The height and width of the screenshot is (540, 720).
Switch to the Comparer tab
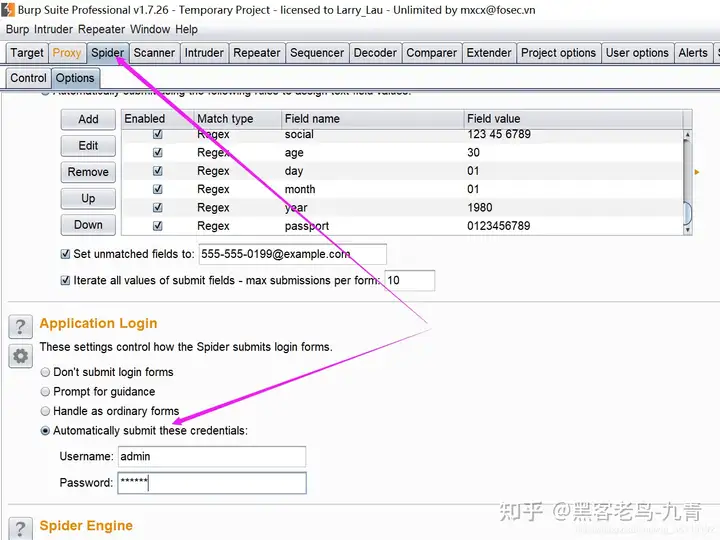(432, 53)
